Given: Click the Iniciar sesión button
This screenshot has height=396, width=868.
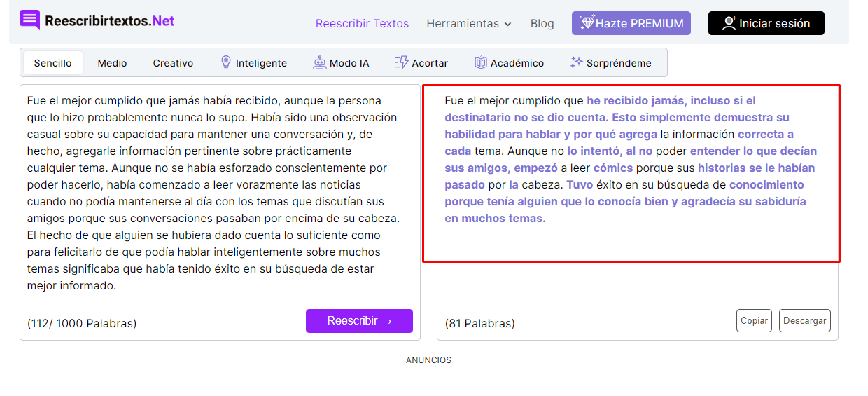Looking at the screenshot, I should click(766, 23).
